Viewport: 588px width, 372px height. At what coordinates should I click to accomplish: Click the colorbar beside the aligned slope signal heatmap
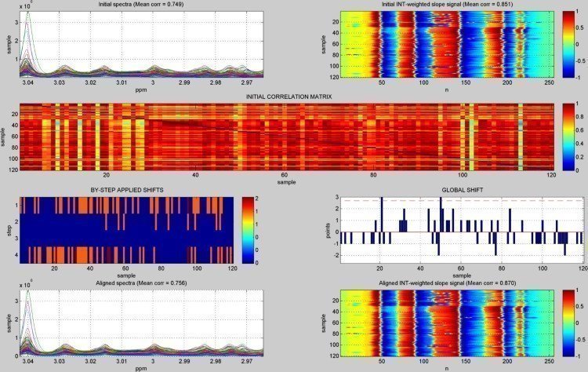pos(569,322)
